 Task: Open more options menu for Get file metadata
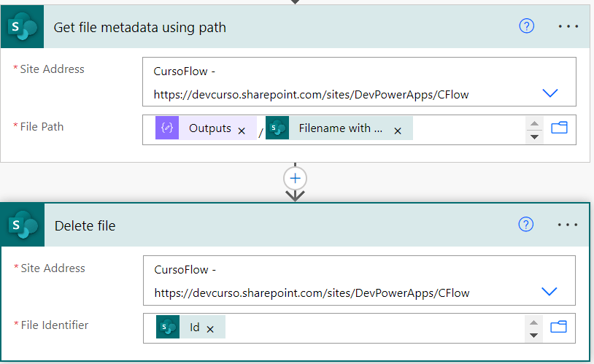pyautogui.click(x=568, y=26)
